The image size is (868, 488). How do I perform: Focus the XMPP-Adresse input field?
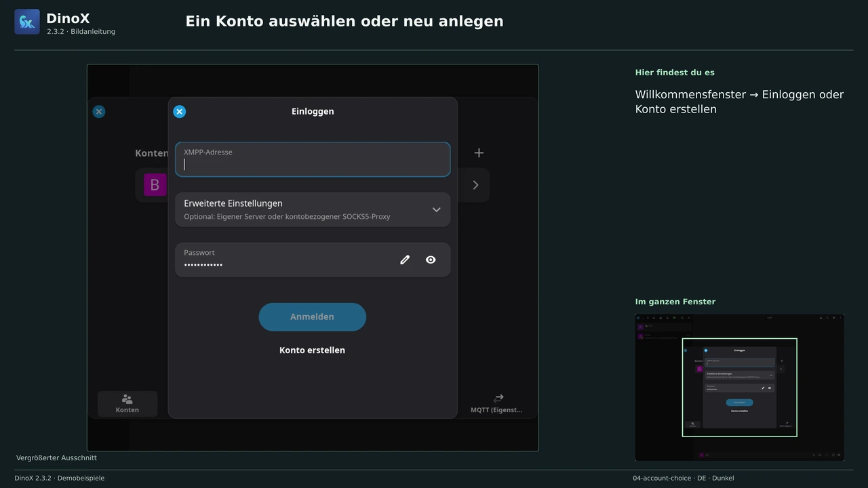[x=313, y=159]
